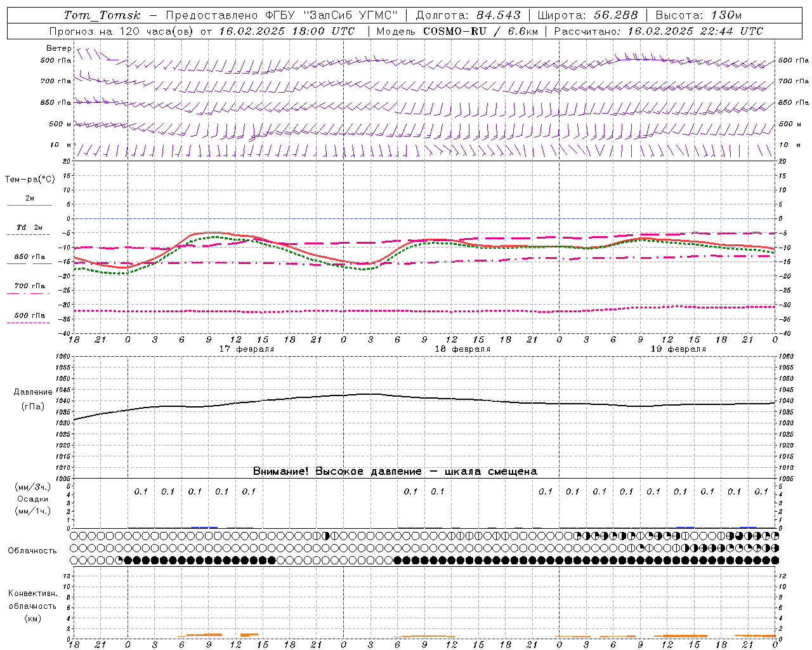This screenshot has height=650, width=812.
Task: Click the Модель COSMO-RU / 6.6км label
Action: (x=457, y=31)
